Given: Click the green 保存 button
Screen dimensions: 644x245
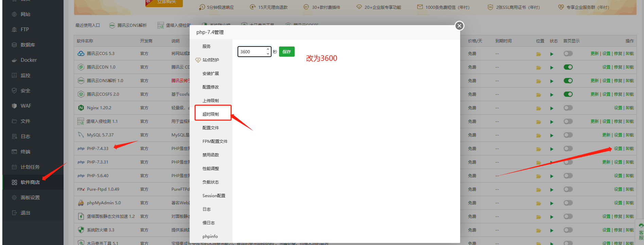Looking at the screenshot, I should coord(286,52).
